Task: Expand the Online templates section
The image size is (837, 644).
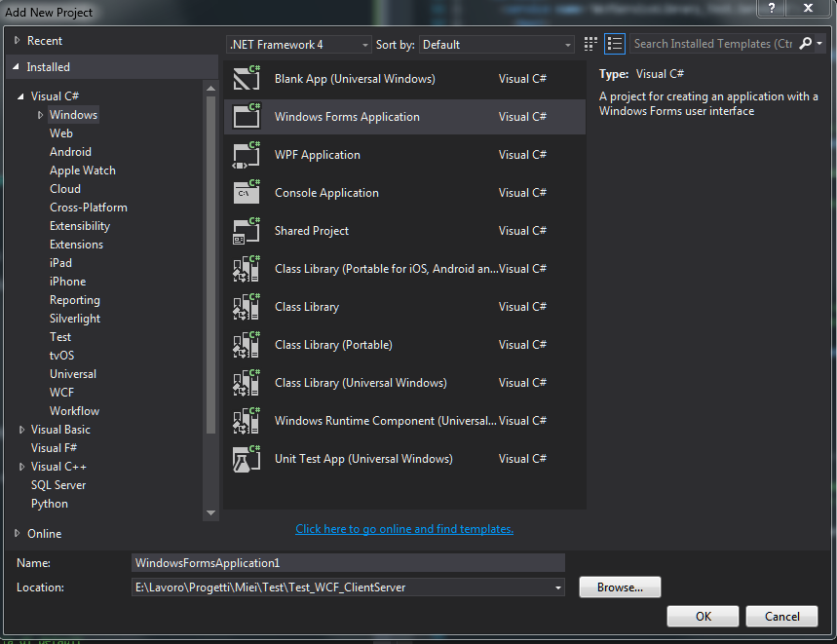Action: coord(18,534)
